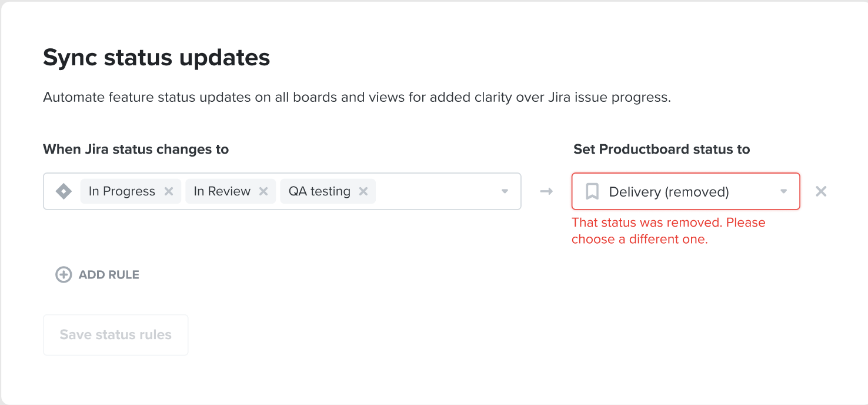Click the Sync status updates heading
868x405 pixels.
click(156, 57)
